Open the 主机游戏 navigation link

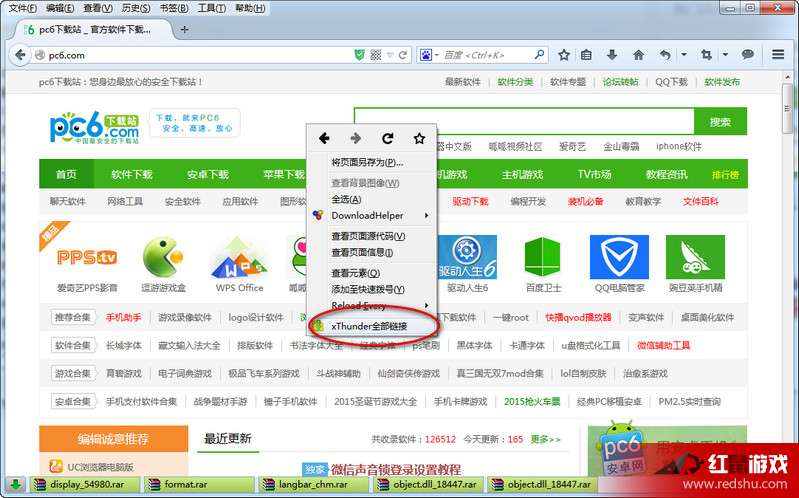522,174
